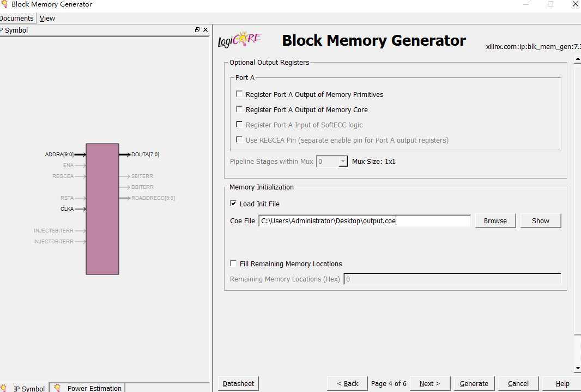Open Help
The width and height of the screenshot is (581, 392).
(x=562, y=383)
